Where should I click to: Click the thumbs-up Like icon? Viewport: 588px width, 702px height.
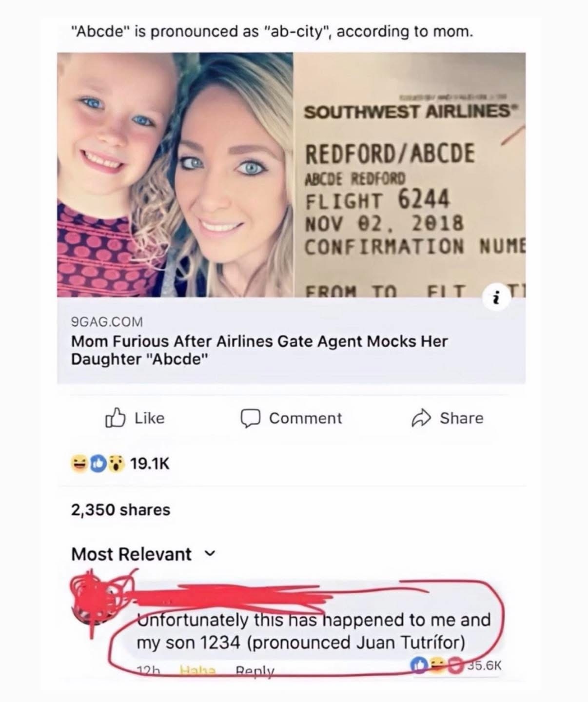[115, 418]
